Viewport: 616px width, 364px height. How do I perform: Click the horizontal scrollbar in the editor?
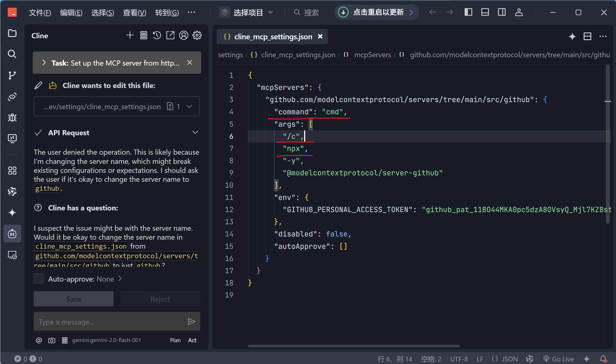[x=354, y=346]
